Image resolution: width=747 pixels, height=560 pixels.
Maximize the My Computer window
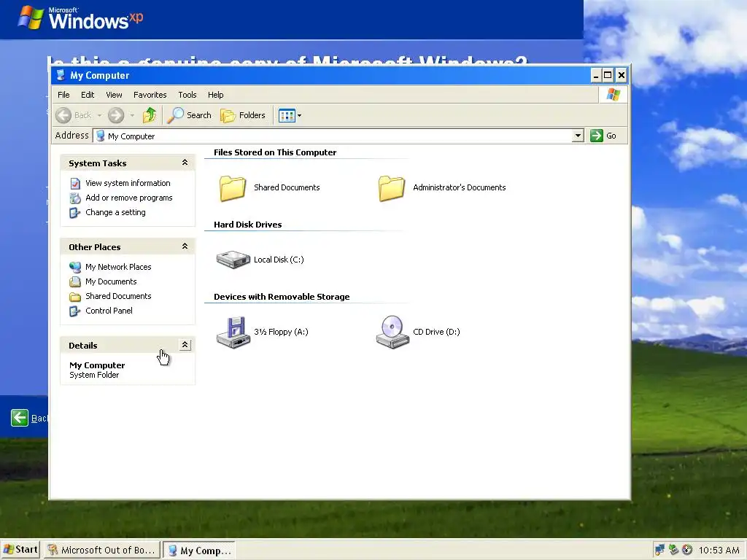608,75
